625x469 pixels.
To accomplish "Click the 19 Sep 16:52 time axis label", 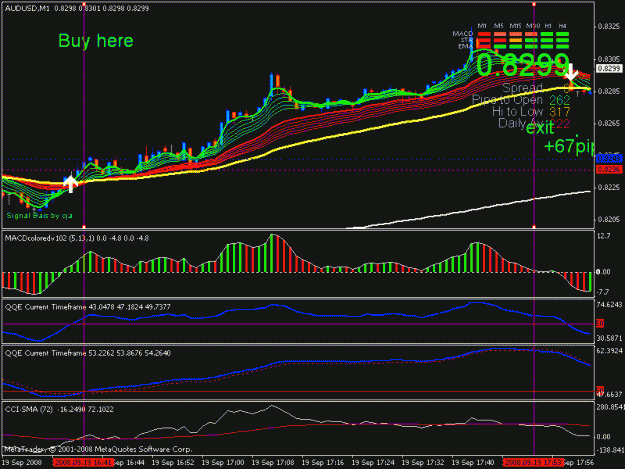I will (173, 463).
